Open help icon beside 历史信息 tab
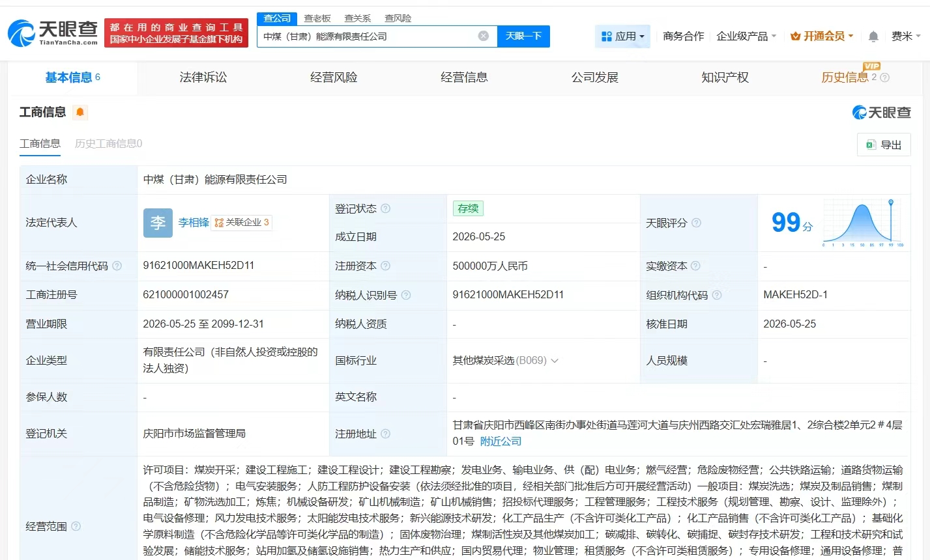 tap(884, 77)
